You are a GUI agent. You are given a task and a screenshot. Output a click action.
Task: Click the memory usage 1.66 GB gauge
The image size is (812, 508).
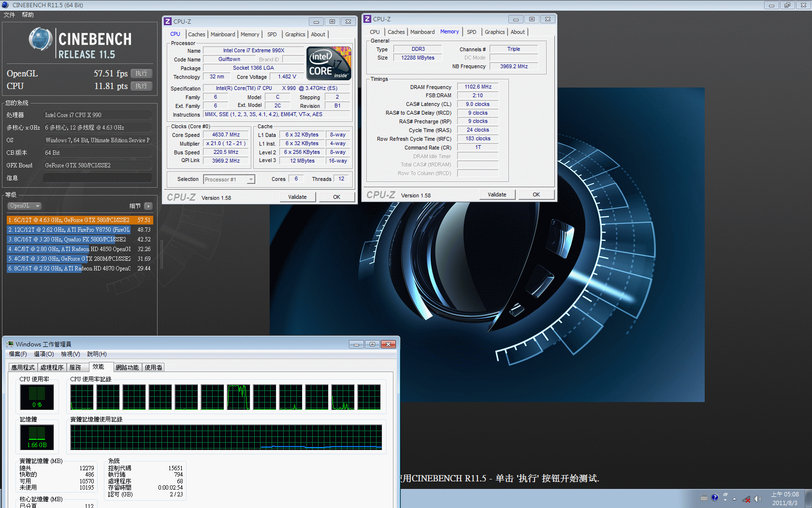coord(37,437)
